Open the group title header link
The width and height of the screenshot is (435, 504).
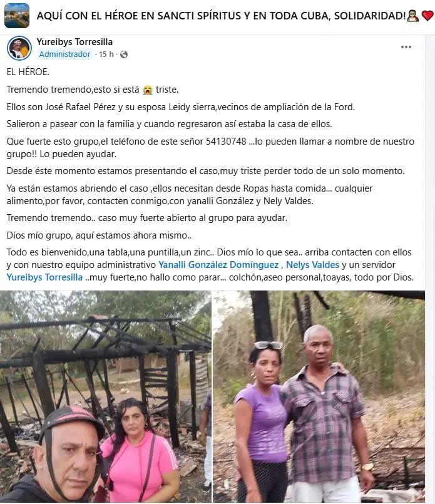coord(221,16)
